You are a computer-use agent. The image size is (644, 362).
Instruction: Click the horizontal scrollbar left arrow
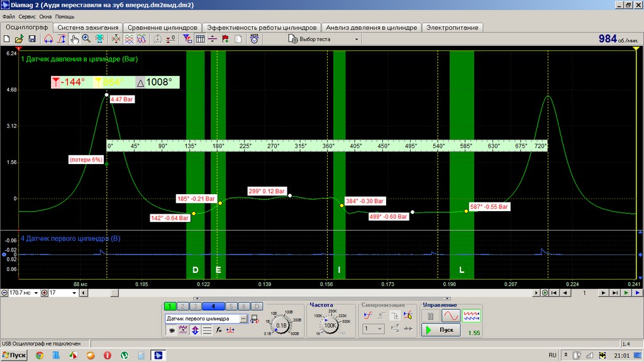[x=84, y=293]
